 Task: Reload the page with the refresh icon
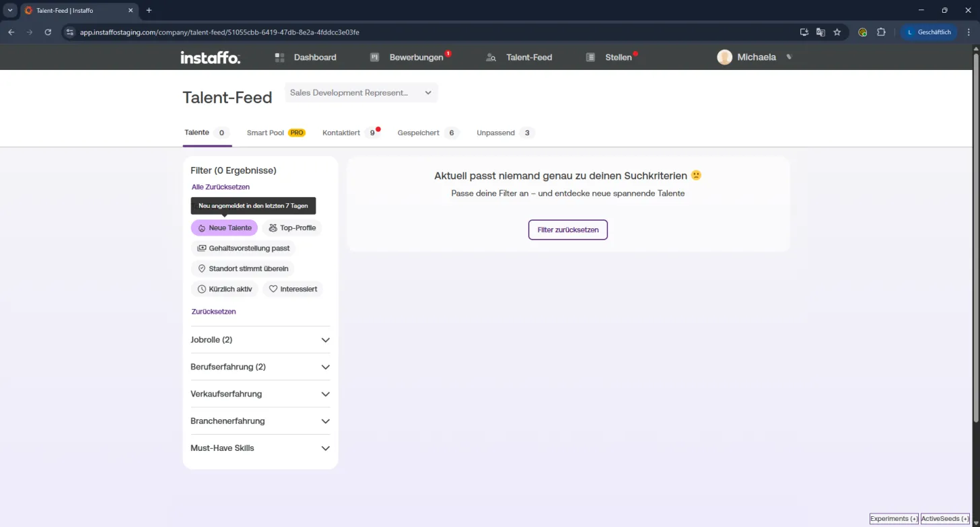pos(48,32)
